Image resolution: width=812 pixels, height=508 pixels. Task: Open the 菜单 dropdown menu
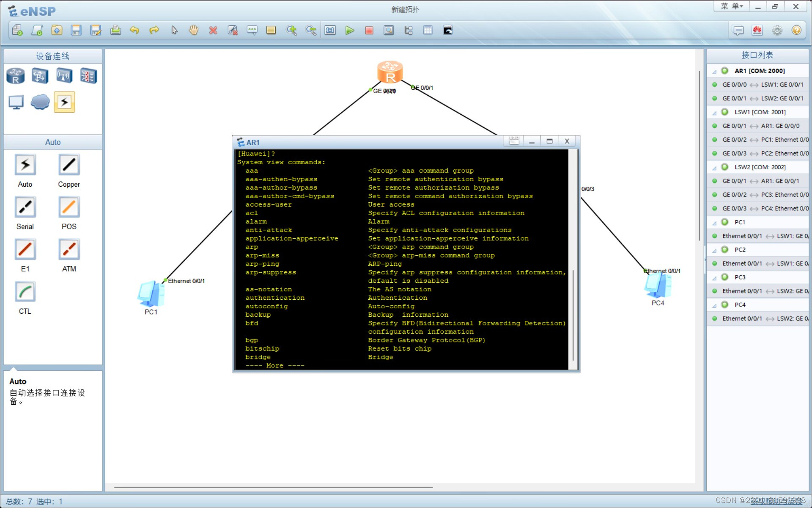pyautogui.click(x=732, y=6)
